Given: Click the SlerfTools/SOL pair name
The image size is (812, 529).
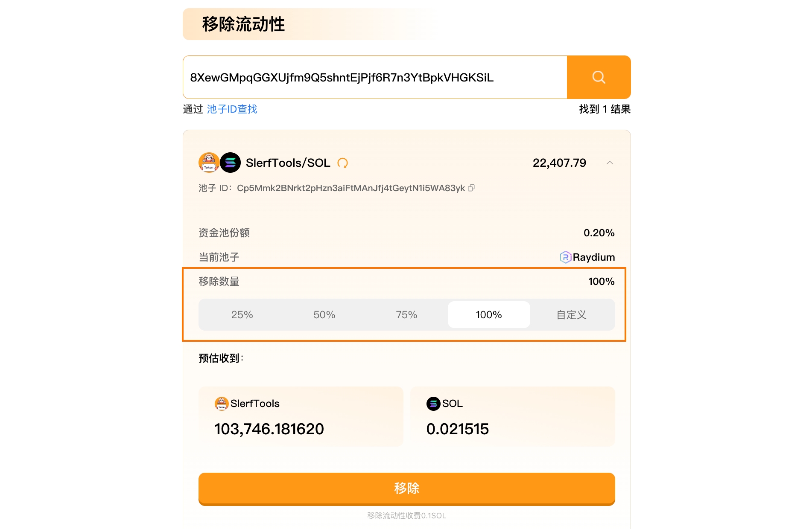Looking at the screenshot, I should (x=288, y=163).
